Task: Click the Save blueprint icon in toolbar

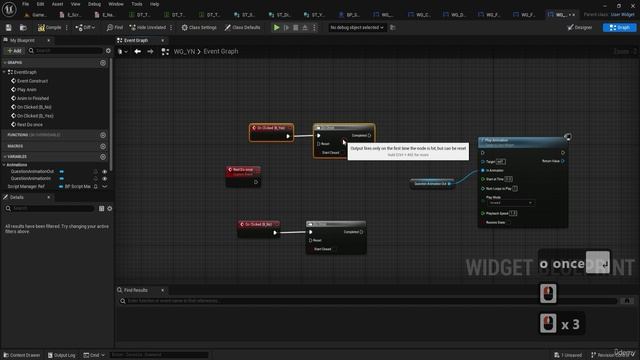Action: pos(9,27)
